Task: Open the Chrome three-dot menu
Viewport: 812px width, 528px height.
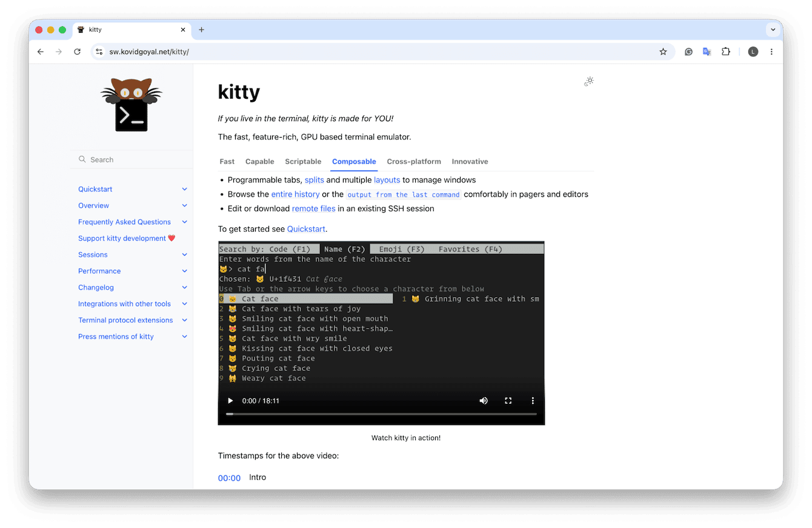Action: pos(771,52)
